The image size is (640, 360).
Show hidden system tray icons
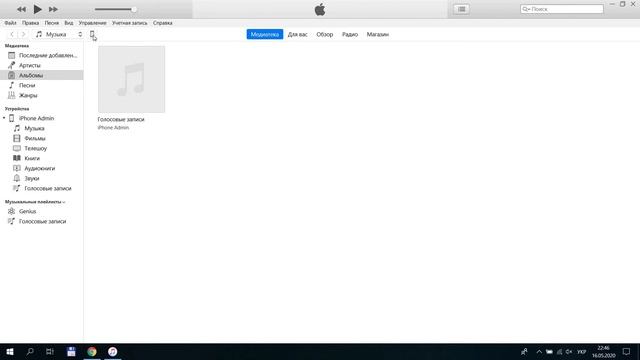[x=539, y=351]
